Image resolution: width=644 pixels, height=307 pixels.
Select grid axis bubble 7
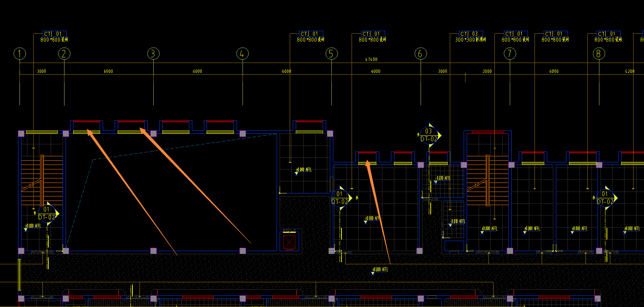[510, 54]
